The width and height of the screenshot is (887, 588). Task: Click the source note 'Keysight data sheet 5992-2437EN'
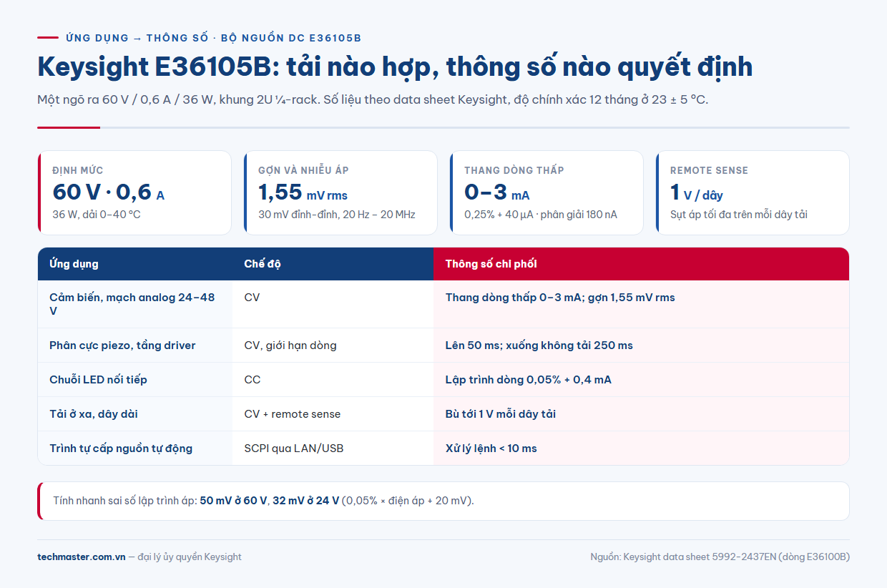tap(699, 557)
